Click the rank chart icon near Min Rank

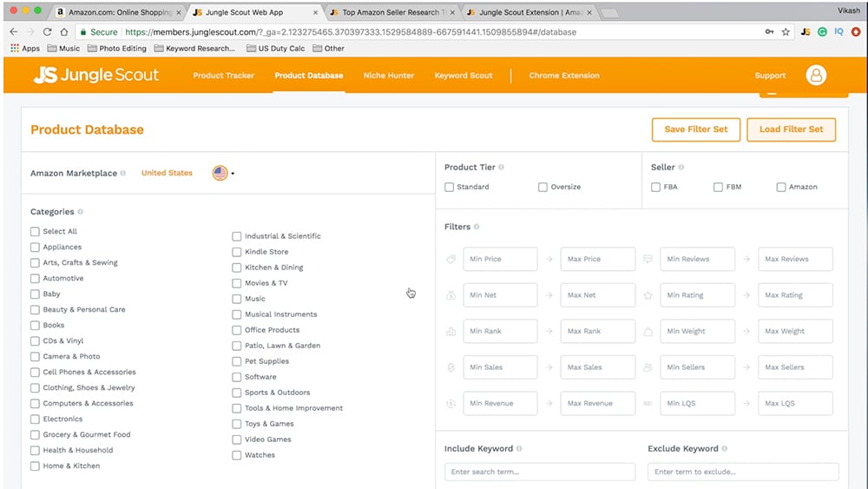[451, 331]
